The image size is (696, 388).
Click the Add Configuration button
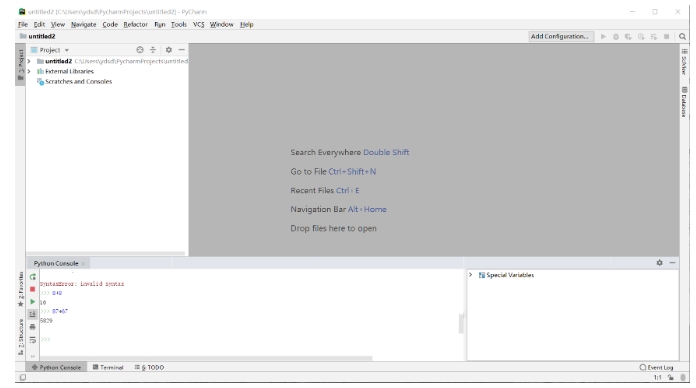(x=561, y=36)
